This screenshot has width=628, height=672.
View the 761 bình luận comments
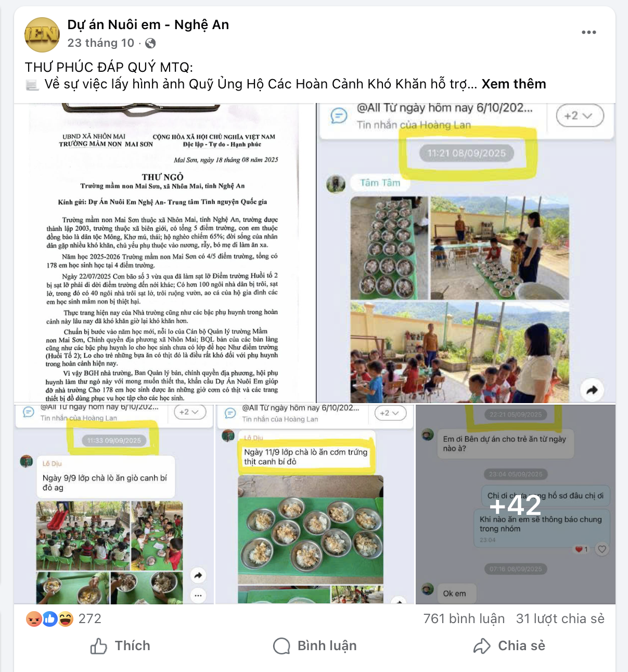(464, 619)
